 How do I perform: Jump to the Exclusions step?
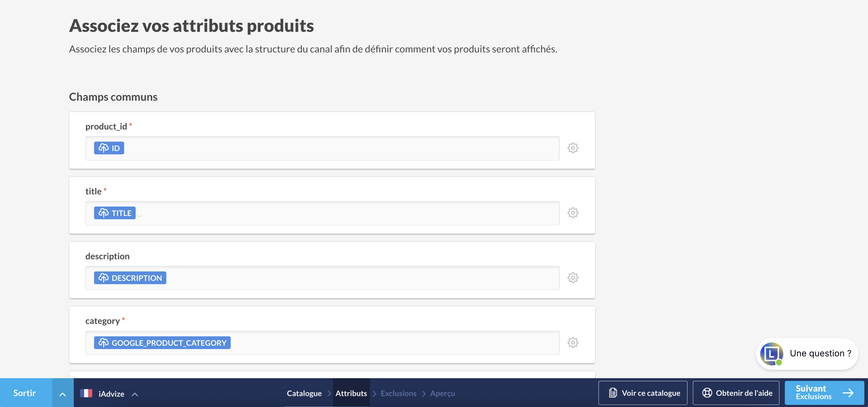point(398,394)
